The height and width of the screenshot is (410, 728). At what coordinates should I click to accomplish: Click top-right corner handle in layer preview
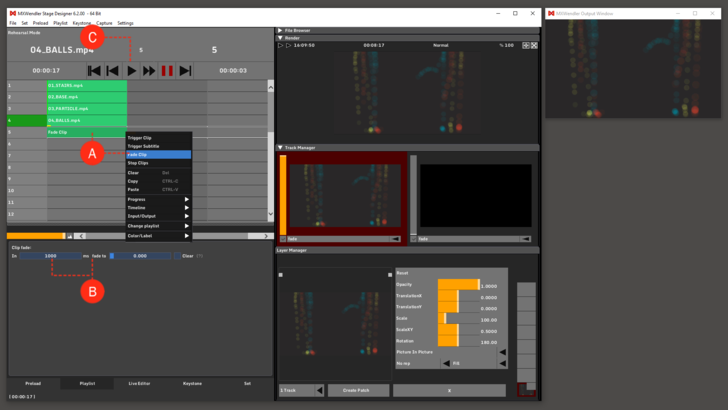pyautogui.click(x=390, y=275)
